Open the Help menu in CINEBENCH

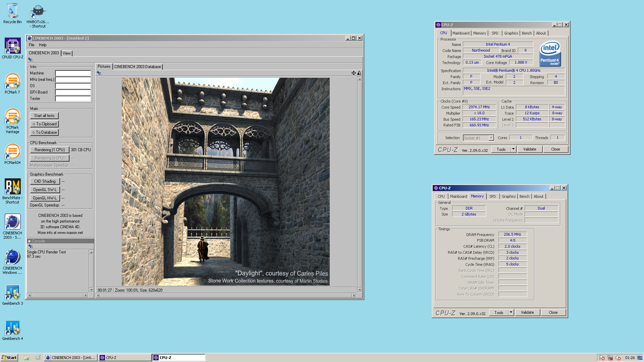[x=43, y=45]
